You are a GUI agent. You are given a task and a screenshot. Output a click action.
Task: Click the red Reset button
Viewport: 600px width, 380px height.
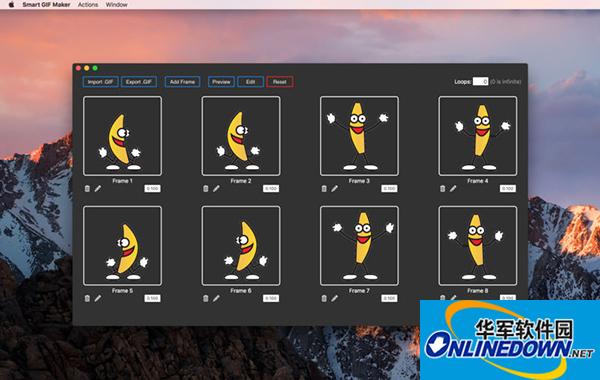tap(280, 82)
